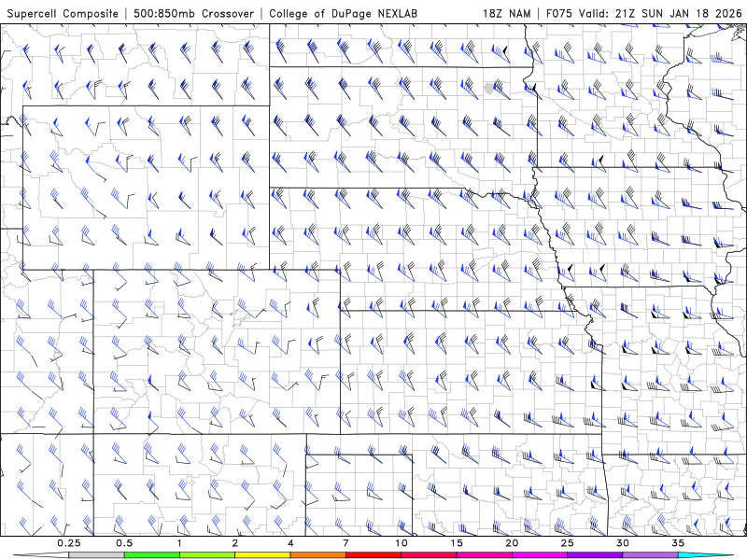Click the "0.5" color scale label

point(124,543)
